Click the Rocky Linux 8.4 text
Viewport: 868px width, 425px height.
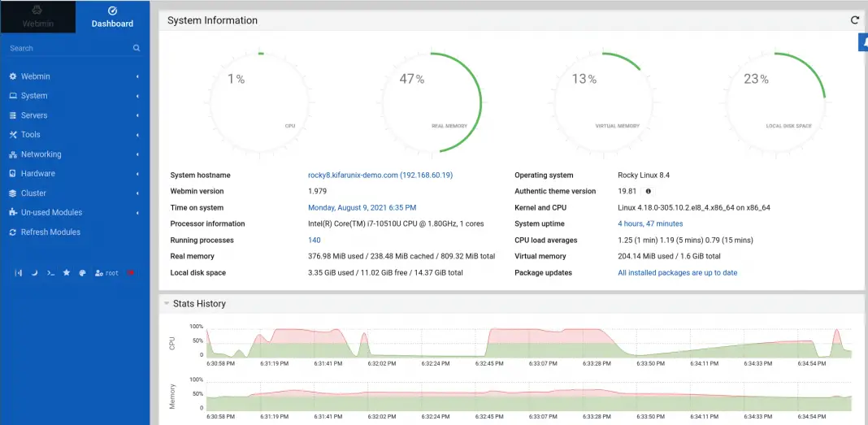click(x=644, y=175)
